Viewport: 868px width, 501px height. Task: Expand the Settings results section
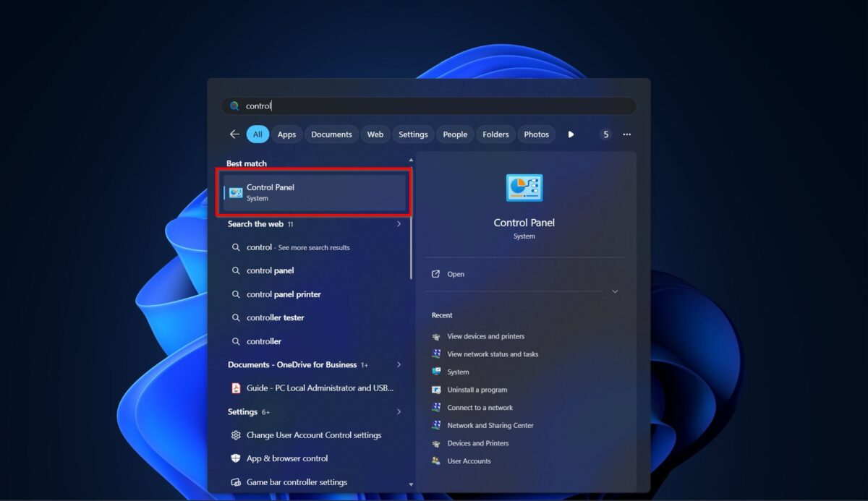(x=399, y=412)
